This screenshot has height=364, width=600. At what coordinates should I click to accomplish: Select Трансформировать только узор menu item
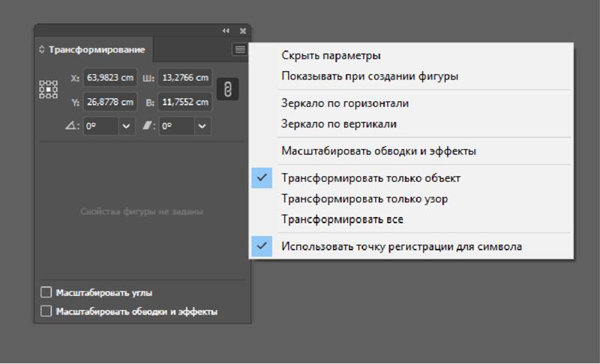[x=364, y=198]
